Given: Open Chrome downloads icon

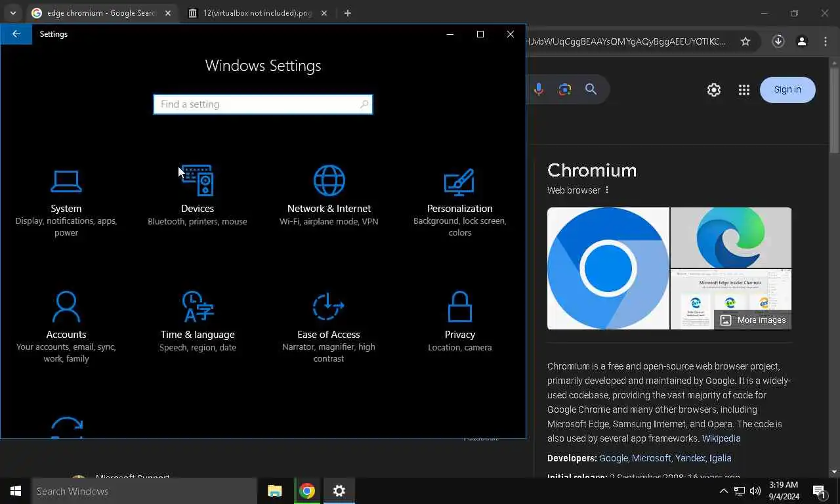Looking at the screenshot, I should 778,41.
